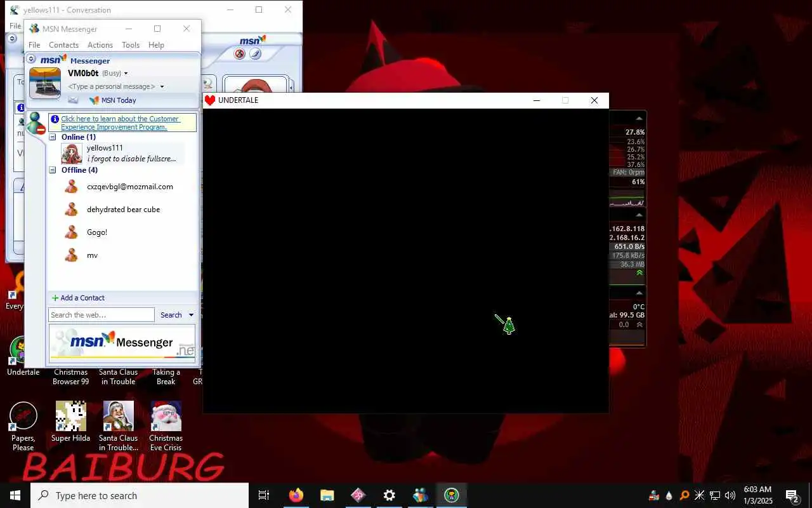812x508 pixels.
Task: Open the Santa Claus in Trouble... shortcut with Santa icon
Action: click(x=118, y=426)
